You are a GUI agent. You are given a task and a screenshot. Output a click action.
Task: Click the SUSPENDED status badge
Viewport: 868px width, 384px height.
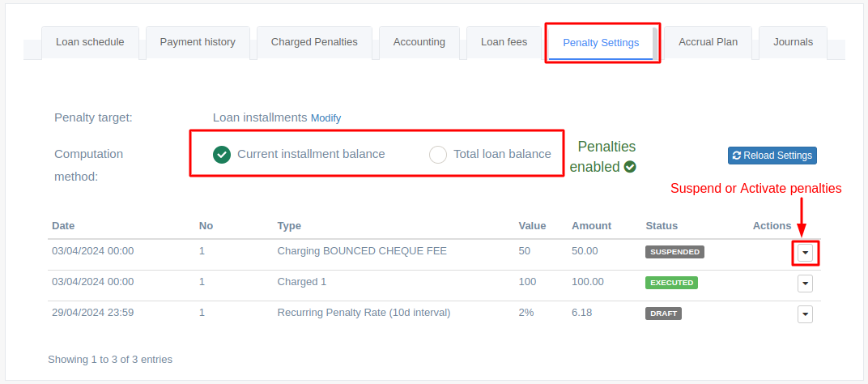click(x=674, y=252)
